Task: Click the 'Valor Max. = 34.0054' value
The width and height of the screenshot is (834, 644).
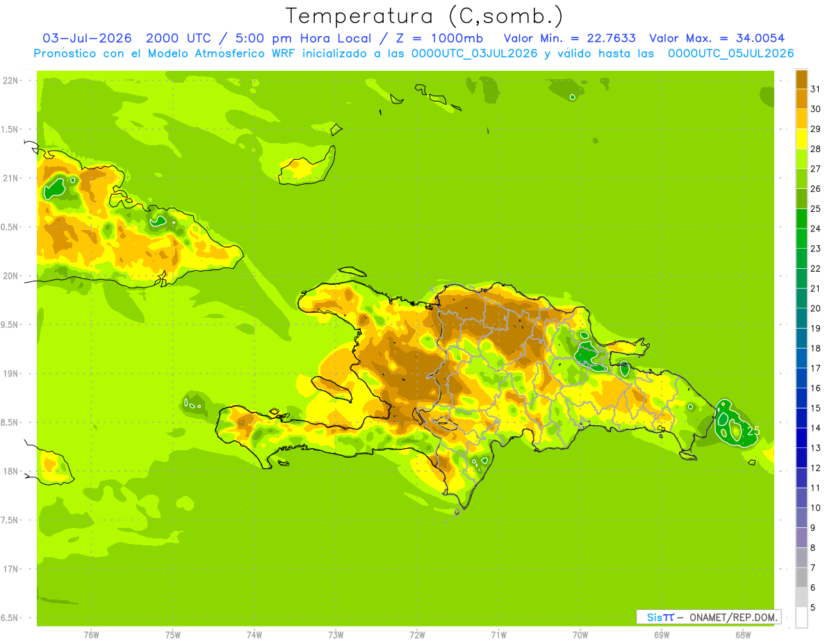Action: coord(717,38)
